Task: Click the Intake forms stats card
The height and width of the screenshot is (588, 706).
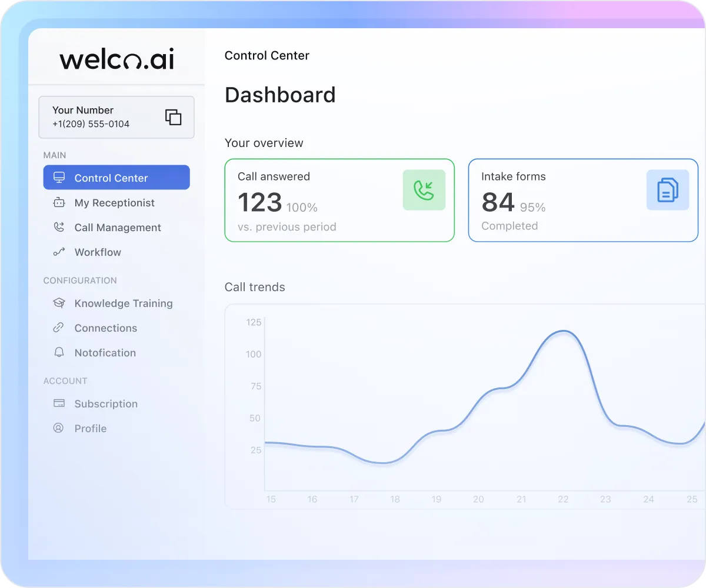Action: (582, 200)
